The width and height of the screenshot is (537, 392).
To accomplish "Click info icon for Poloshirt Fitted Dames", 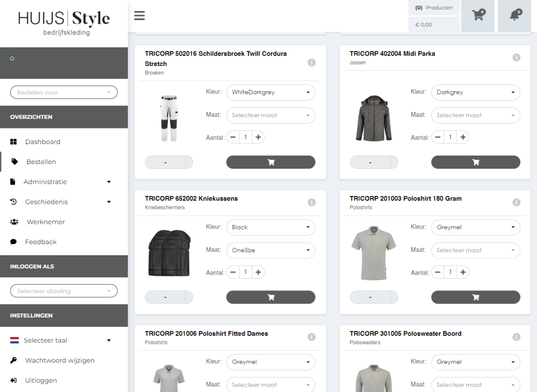I will tap(312, 337).
